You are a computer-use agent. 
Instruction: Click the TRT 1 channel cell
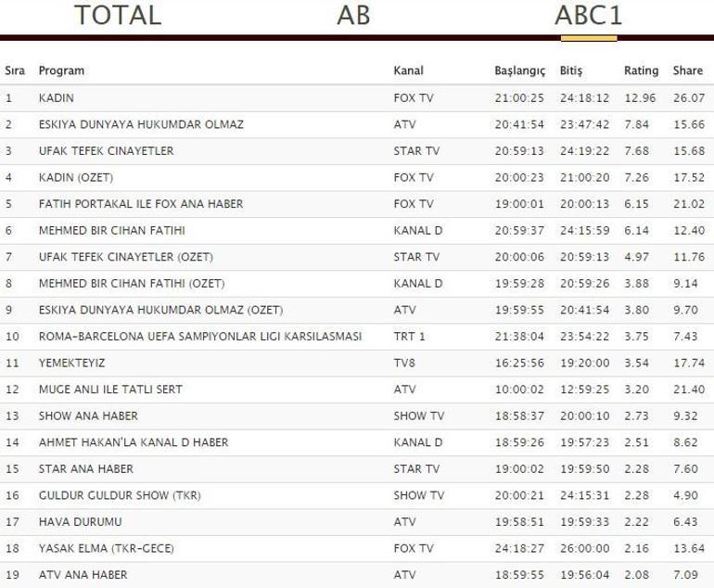pyautogui.click(x=409, y=336)
